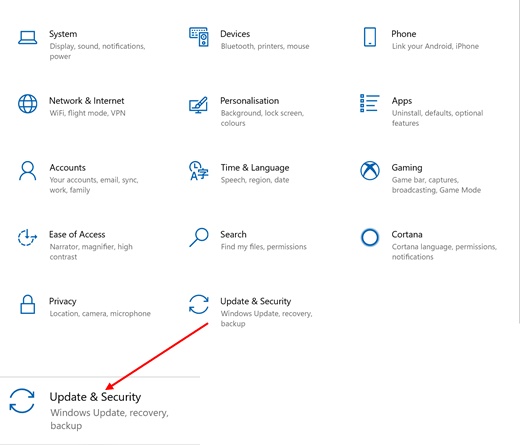Open Gaming via the Xbox icon
The width and height of the screenshot is (520, 445).
370,171
